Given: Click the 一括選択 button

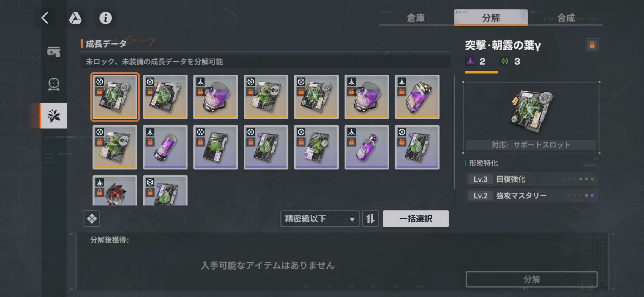Looking at the screenshot, I should (x=416, y=219).
